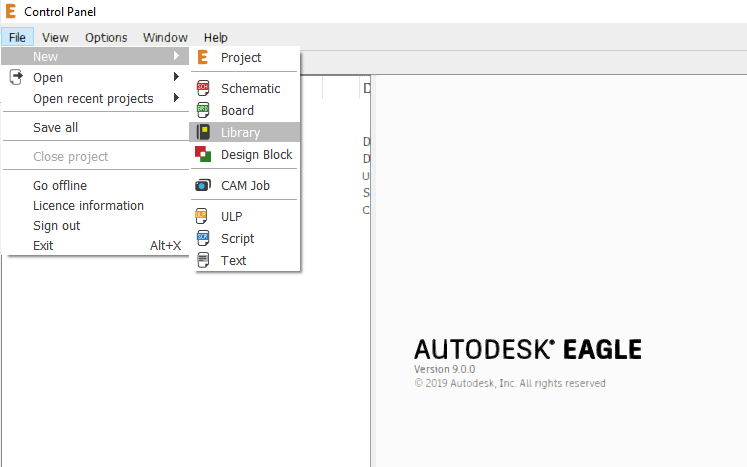Expand the Open recent projects arrow
This screenshot has width=747, height=467.
pyautogui.click(x=176, y=98)
